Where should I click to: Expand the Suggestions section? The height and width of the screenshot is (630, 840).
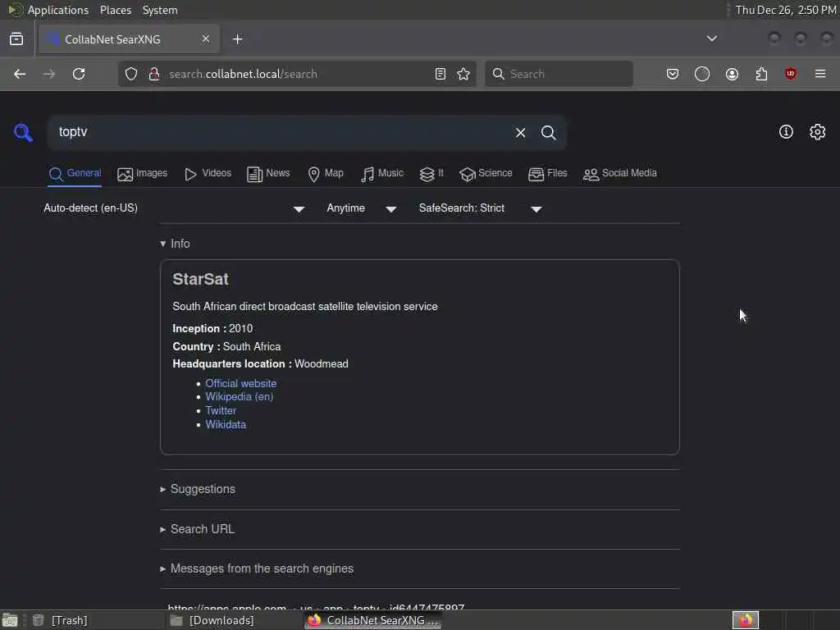click(x=198, y=489)
